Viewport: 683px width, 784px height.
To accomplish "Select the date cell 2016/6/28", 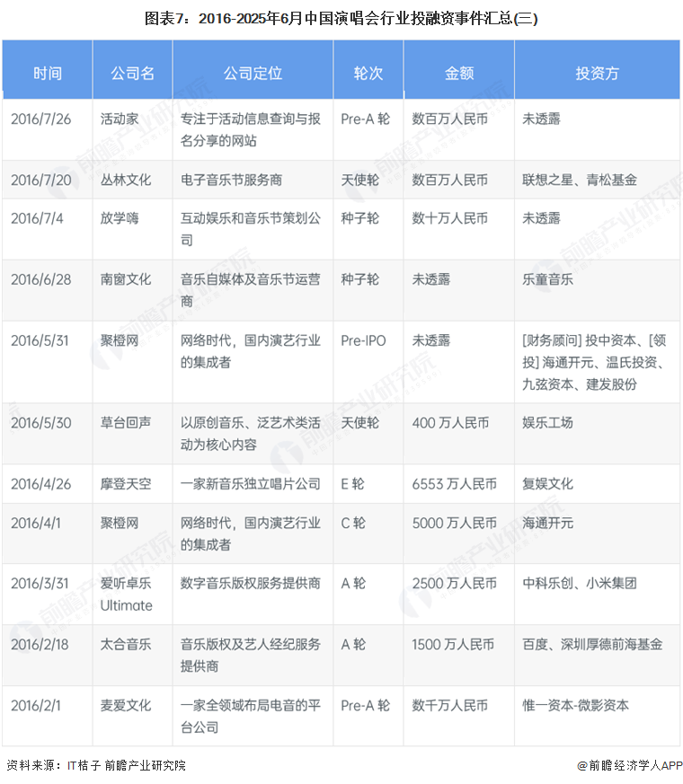I will click(x=41, y=279).
